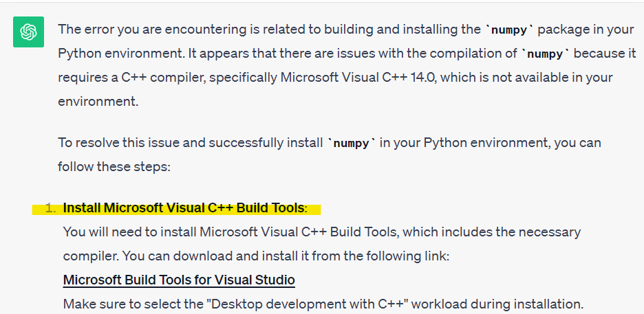Click the numpy code word after 'successfully install'

click(353, 143)
